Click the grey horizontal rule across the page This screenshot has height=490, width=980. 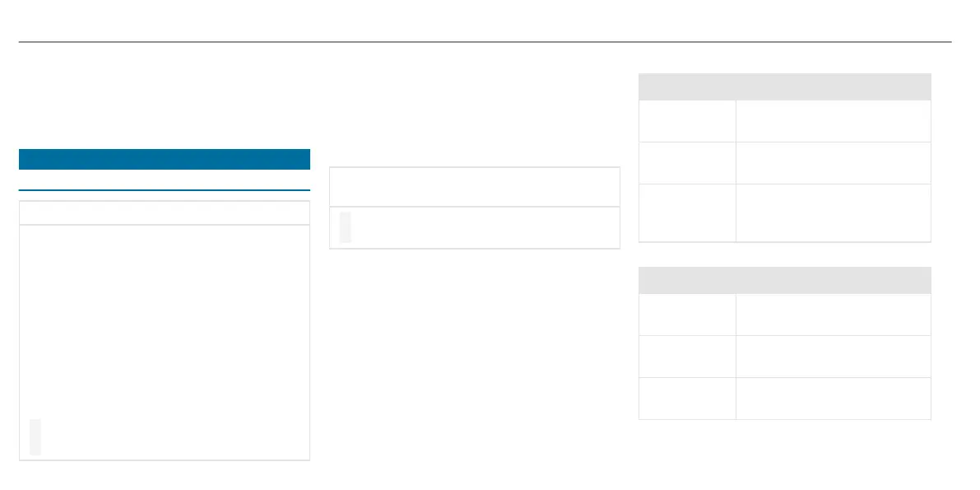[485, 42]
